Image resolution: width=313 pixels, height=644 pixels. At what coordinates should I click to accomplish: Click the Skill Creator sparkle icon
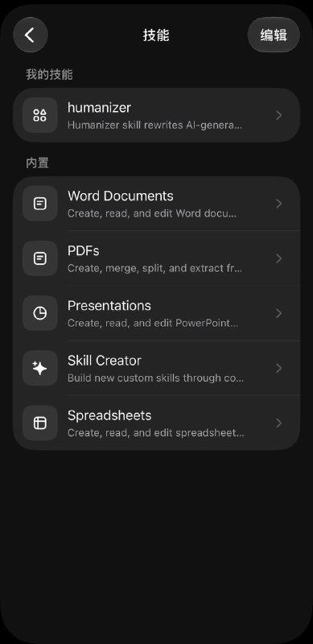coord(40,369)
